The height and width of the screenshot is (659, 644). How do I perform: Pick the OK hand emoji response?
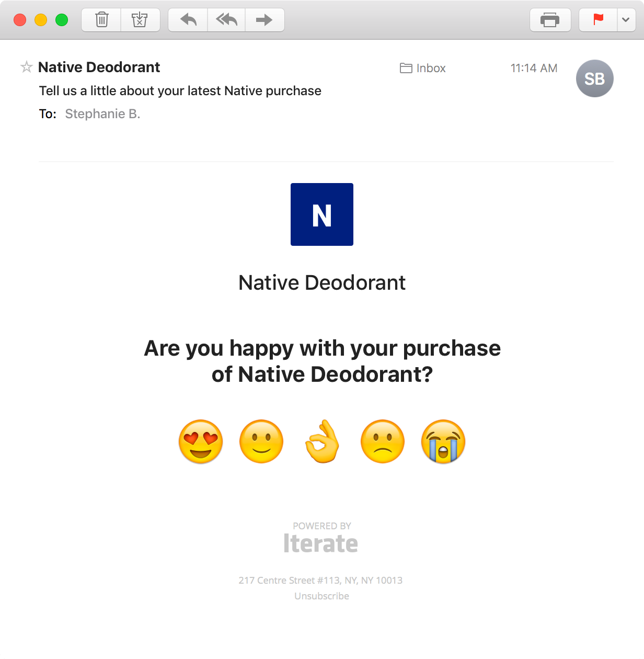pyautogui.click(x=322, y=441)
